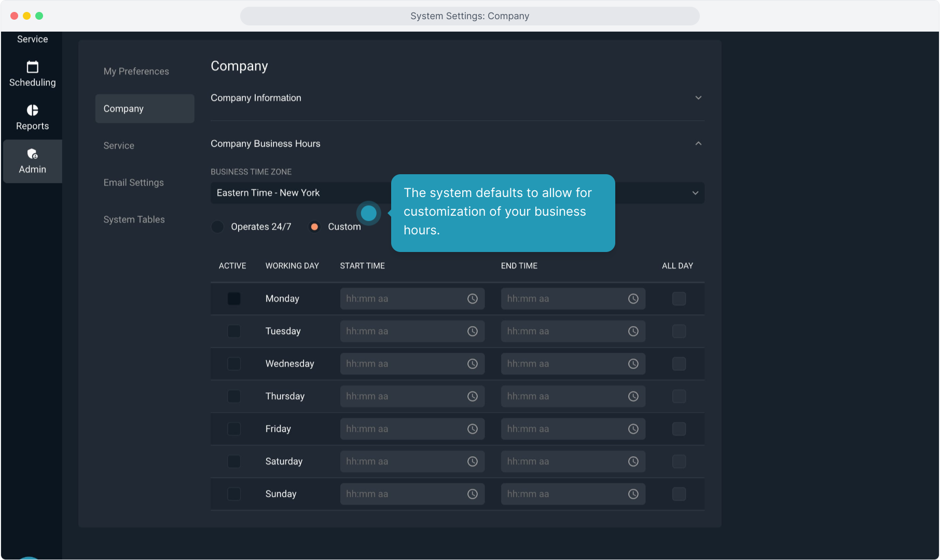Open the System Tables settings page
The height and width of the screenshot is (560, 940).
click(134, 219)
